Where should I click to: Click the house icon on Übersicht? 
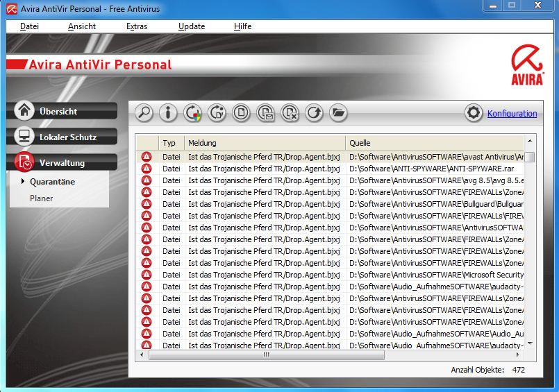24,110
